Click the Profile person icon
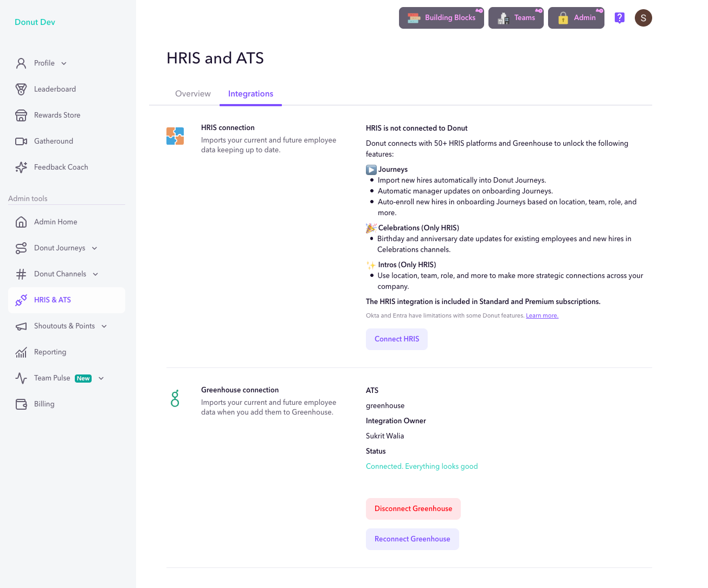The image size is (708, 588). tap(21, 63)
